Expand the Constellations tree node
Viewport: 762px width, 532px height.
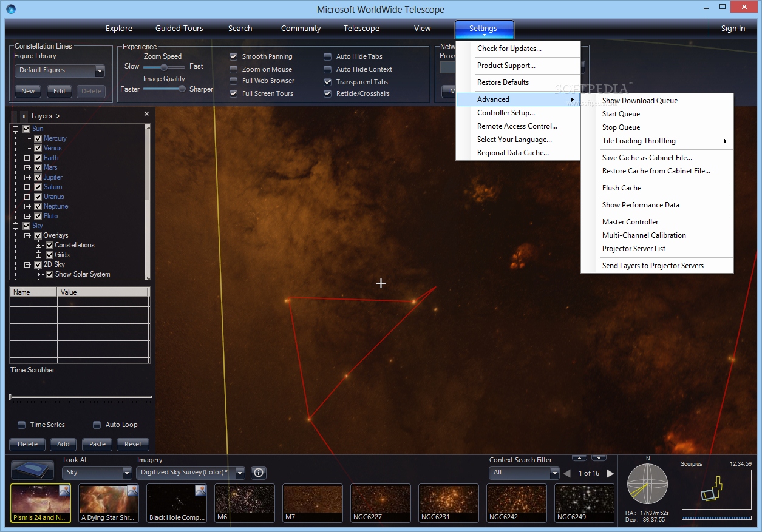pos(39,245)
